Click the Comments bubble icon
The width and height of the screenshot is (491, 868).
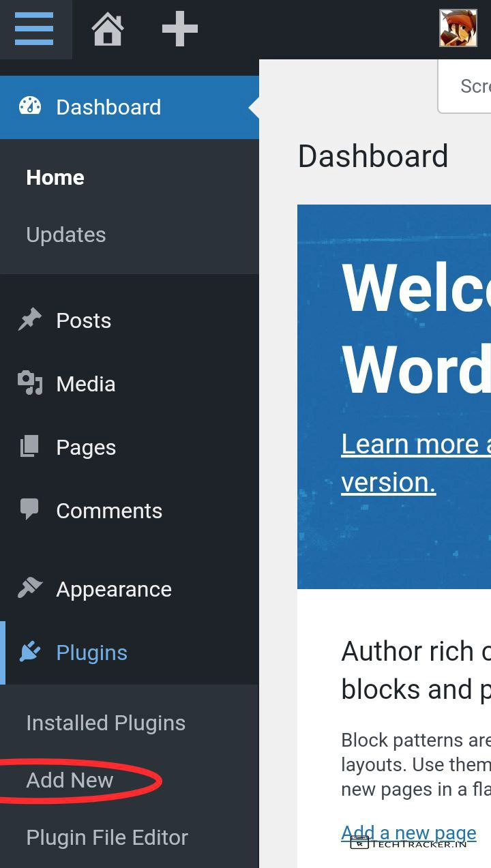[x=30, y=510]
